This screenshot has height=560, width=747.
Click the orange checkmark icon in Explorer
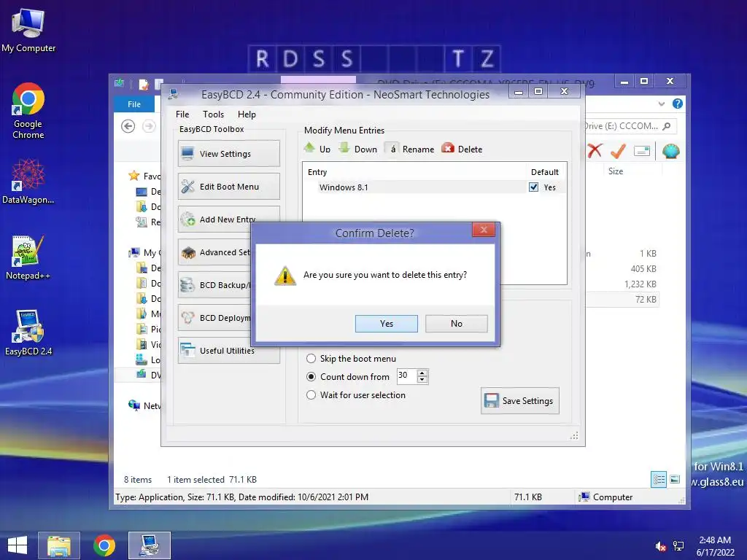618,151
